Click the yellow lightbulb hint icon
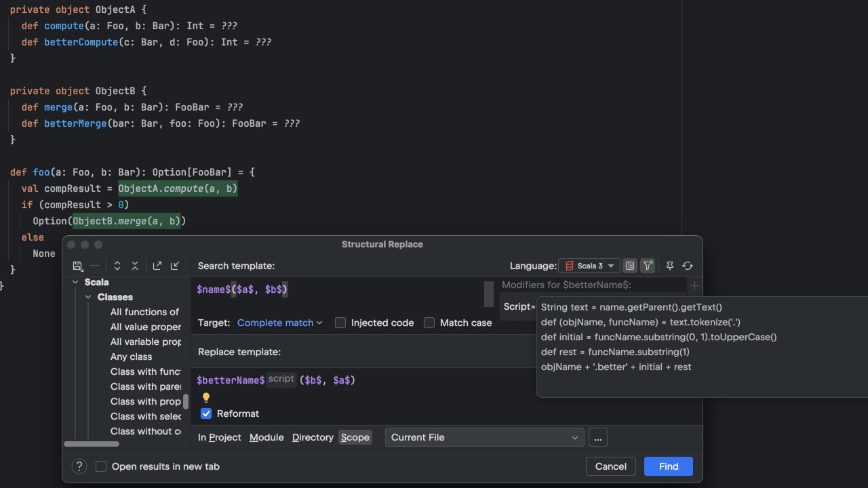The width and height of the screenshot is (868, 488). click(206, 398)
